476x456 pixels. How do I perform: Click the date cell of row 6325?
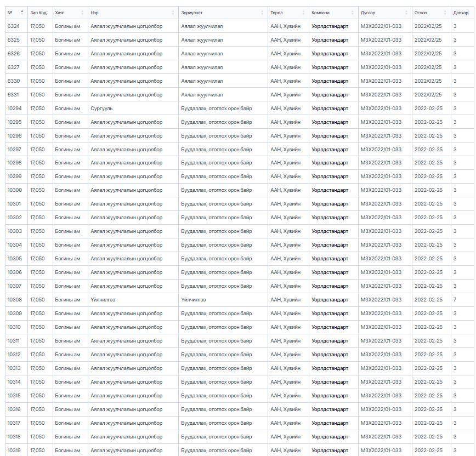[428, 40]
